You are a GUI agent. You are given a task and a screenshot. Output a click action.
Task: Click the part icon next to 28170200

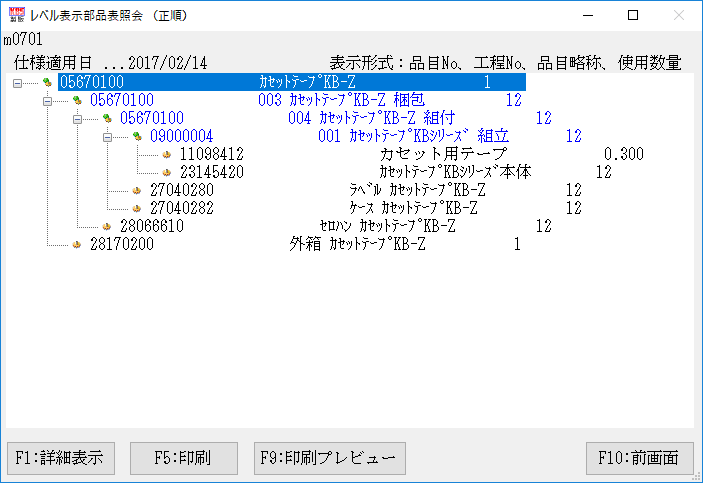coord(77,244)
